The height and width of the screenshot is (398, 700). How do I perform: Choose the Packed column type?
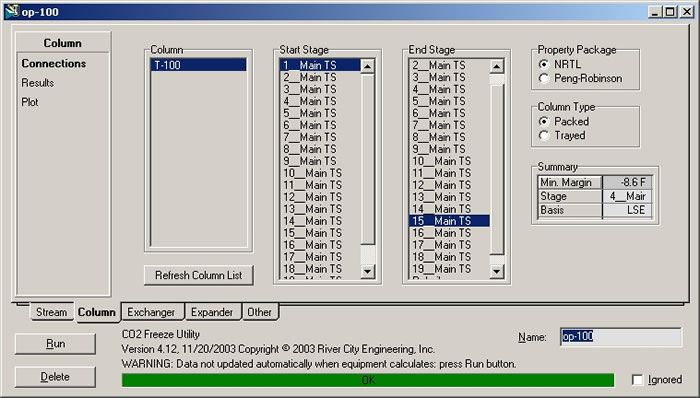coord(543,121)
